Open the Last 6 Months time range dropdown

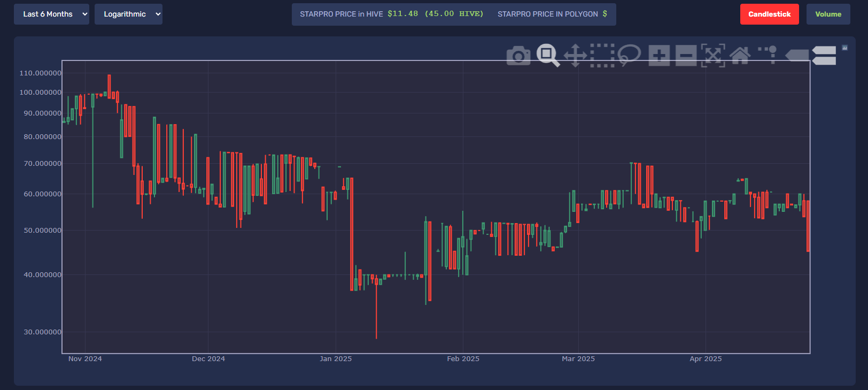pos(51,14)
